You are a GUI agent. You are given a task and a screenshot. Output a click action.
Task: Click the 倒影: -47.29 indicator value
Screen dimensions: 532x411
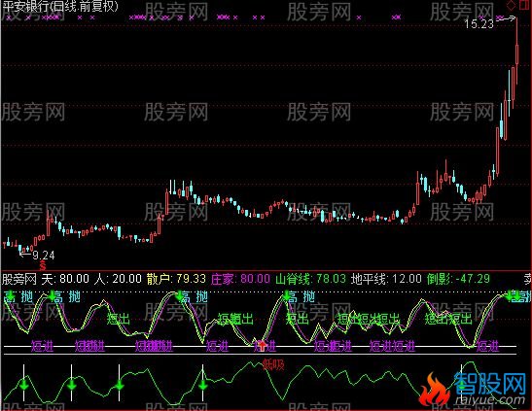(458, 279)
